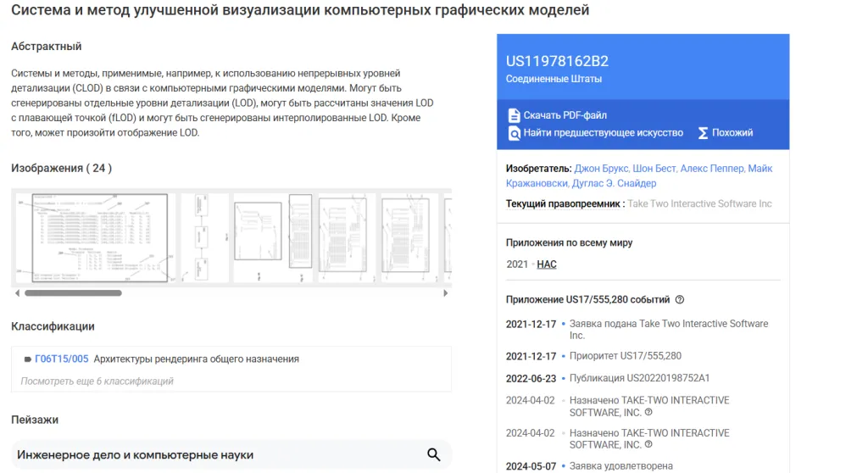Open inventor link Дуглас Э. Снайдер

point(614,183)
